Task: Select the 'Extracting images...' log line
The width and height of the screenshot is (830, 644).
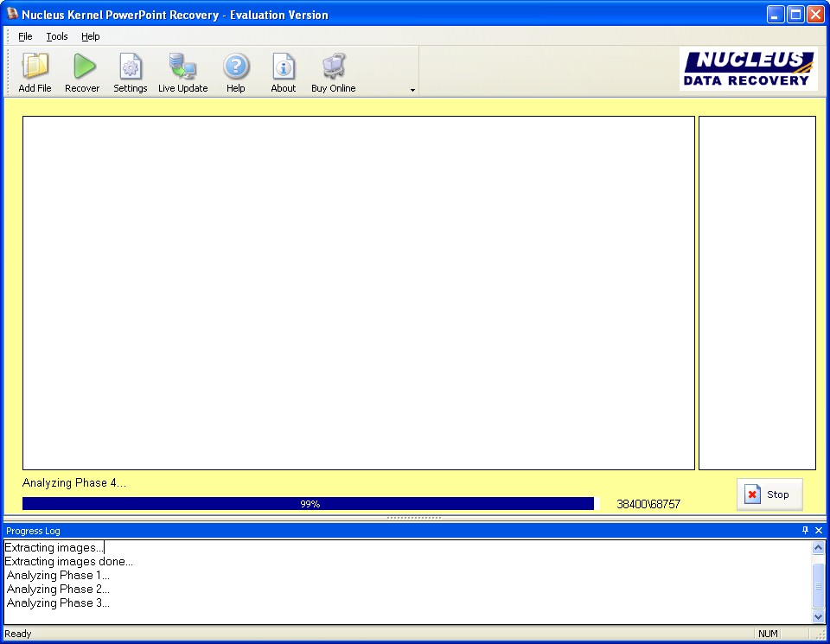Action: click(x=54, y=548)
